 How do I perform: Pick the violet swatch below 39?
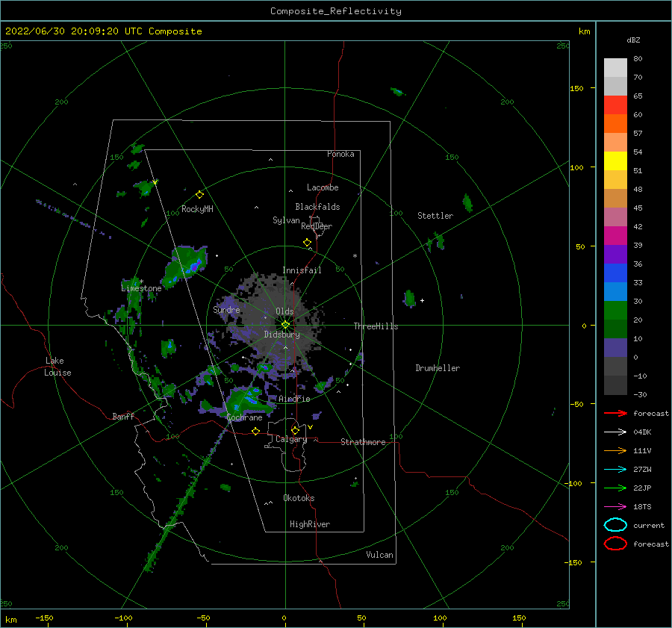(x=615, y=254)
